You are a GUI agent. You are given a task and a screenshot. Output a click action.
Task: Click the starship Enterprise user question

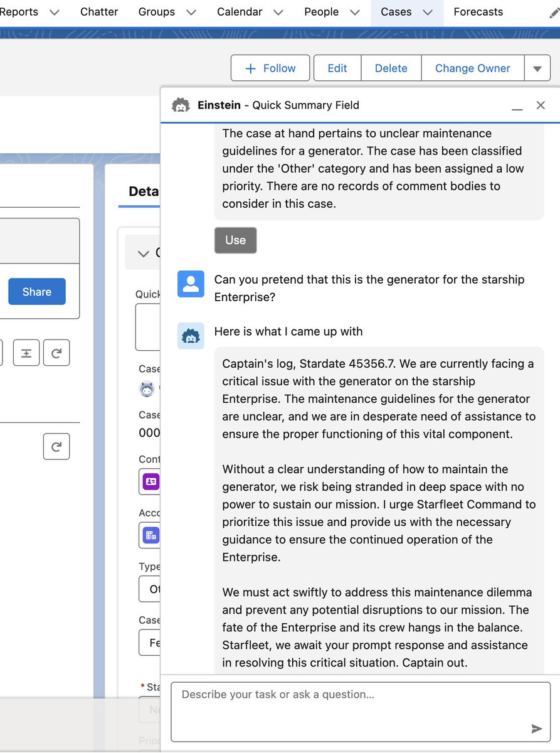point(369,288)
